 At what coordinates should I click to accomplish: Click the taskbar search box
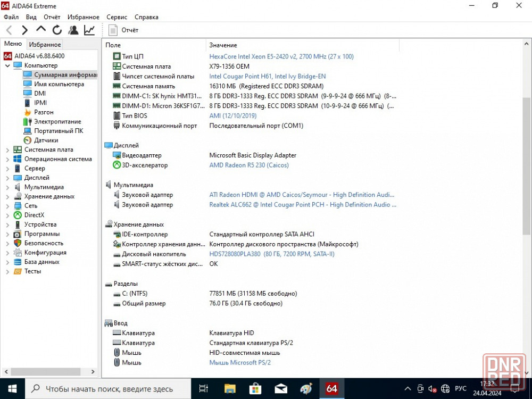(108, 389)
